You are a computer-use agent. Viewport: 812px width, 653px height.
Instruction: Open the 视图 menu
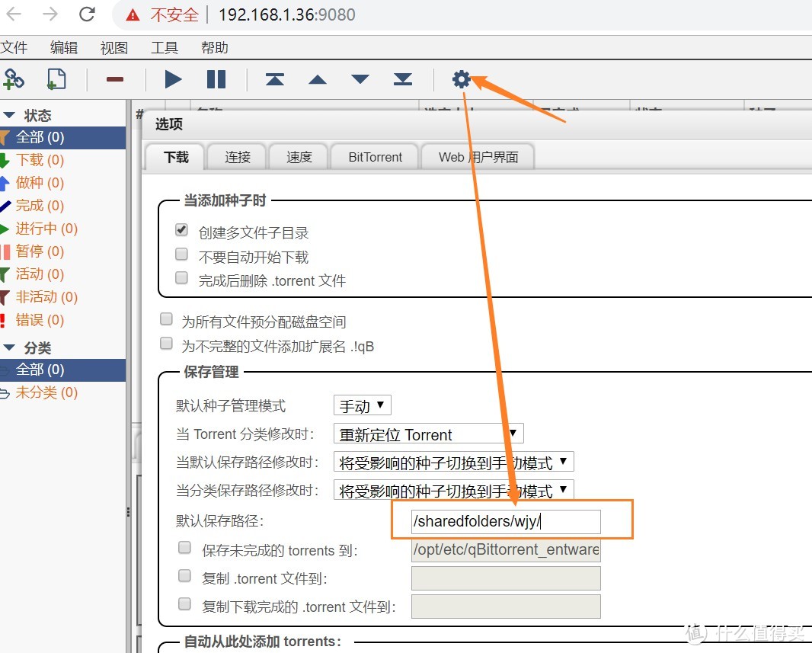[114, 48]
